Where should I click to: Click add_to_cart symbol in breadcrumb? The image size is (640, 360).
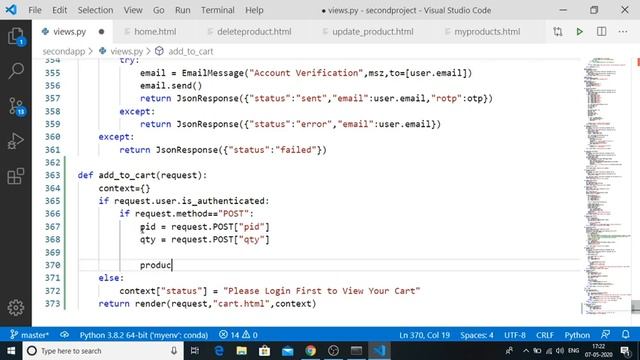[x=191, y=51]
